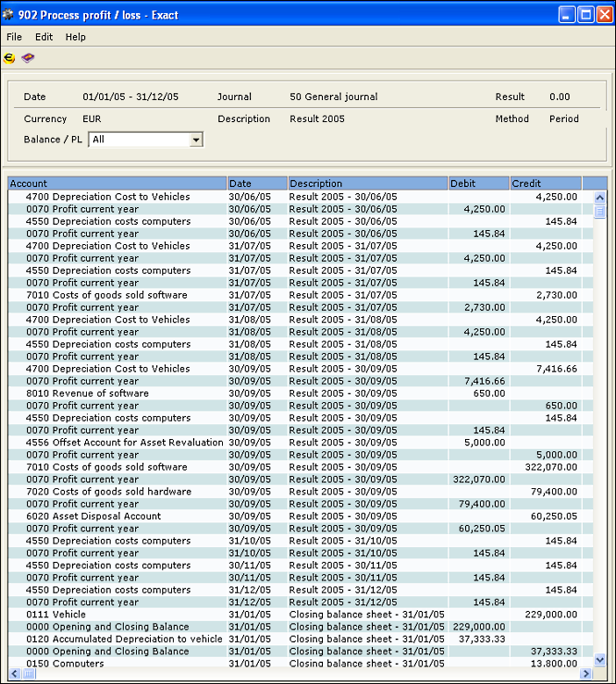The height and width of the screenshot is (684, 616).
Task: Select row 6020 Asset Disposal Account
Action: 300,516
